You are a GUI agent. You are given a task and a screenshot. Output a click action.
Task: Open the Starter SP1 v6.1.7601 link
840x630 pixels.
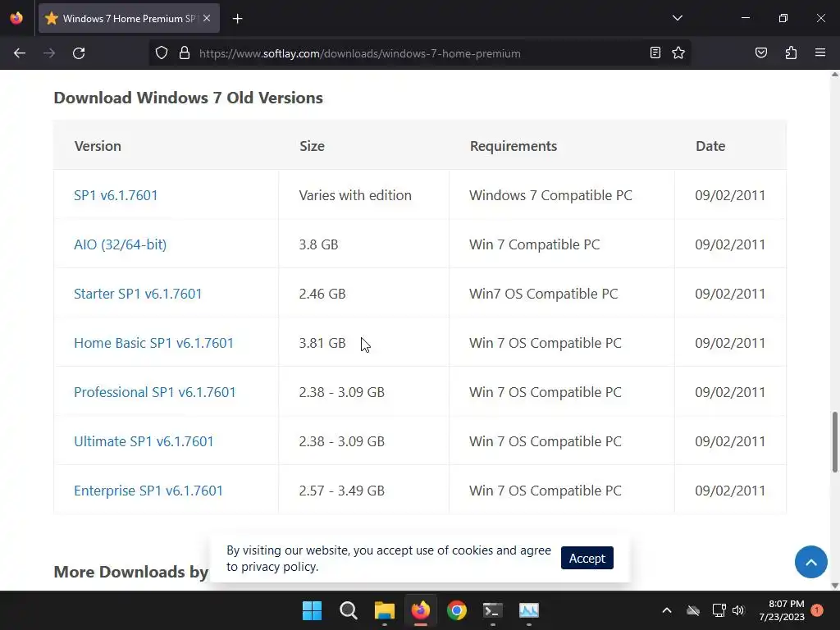(138, 294)
